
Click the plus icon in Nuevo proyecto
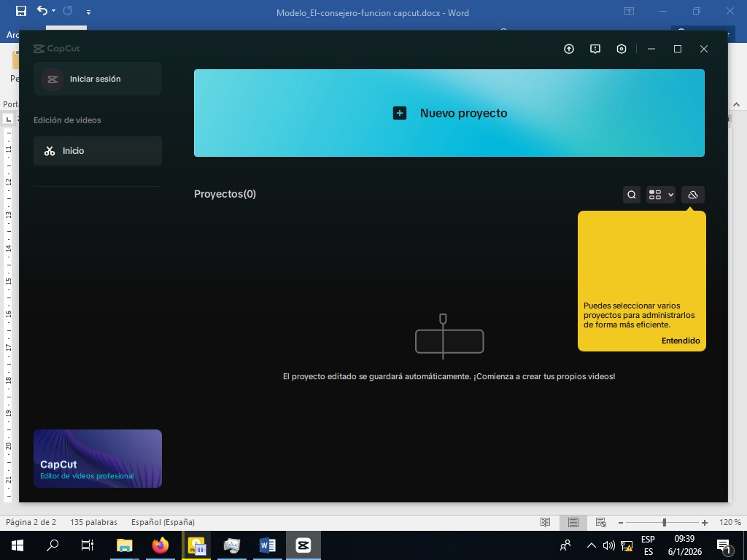[x=399, y=113]
